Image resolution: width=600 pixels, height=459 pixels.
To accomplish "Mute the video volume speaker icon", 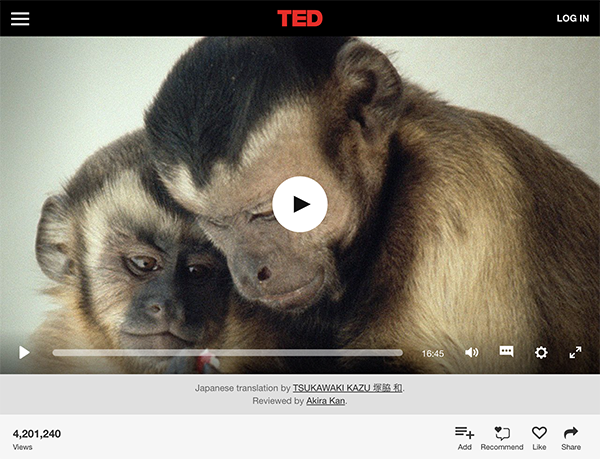I will pos(471,352).
